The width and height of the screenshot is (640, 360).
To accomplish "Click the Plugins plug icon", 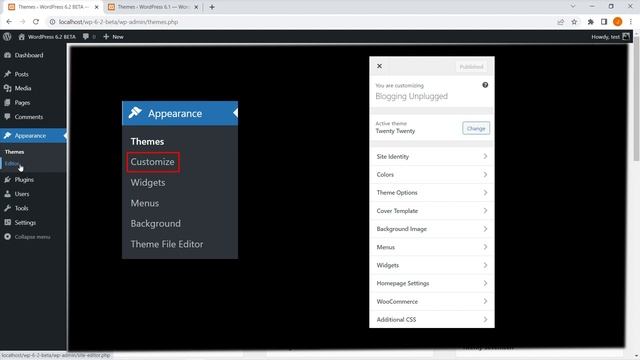I will (7, 180).
